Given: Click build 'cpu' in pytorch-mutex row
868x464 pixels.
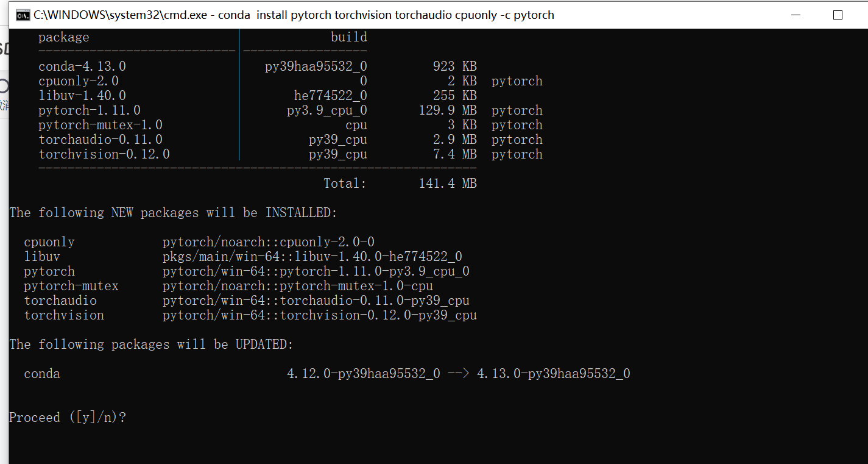Looking at the screenshot, I should click(356, 125).
